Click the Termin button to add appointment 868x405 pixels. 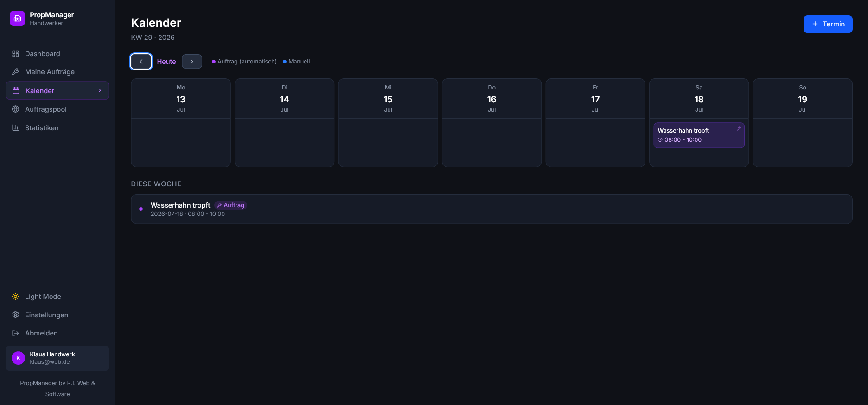coord(828,24)
